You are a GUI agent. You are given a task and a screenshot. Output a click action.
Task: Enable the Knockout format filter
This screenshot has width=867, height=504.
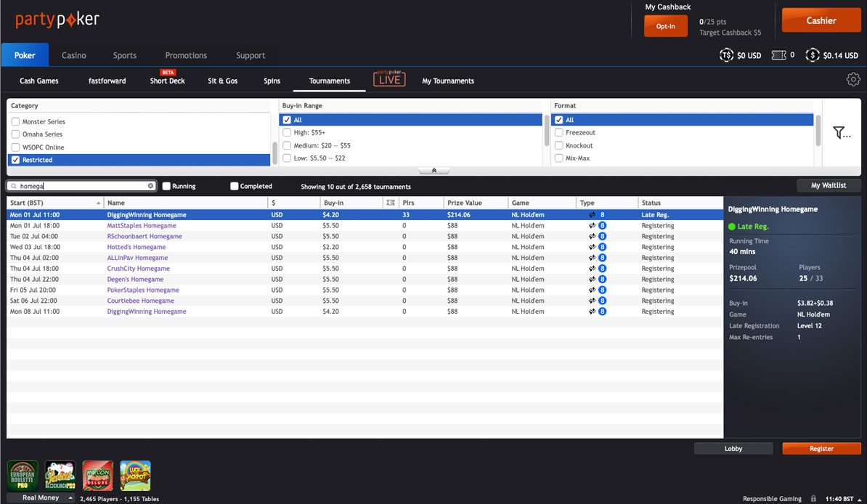pyautogui.click(x=558, y=145)
